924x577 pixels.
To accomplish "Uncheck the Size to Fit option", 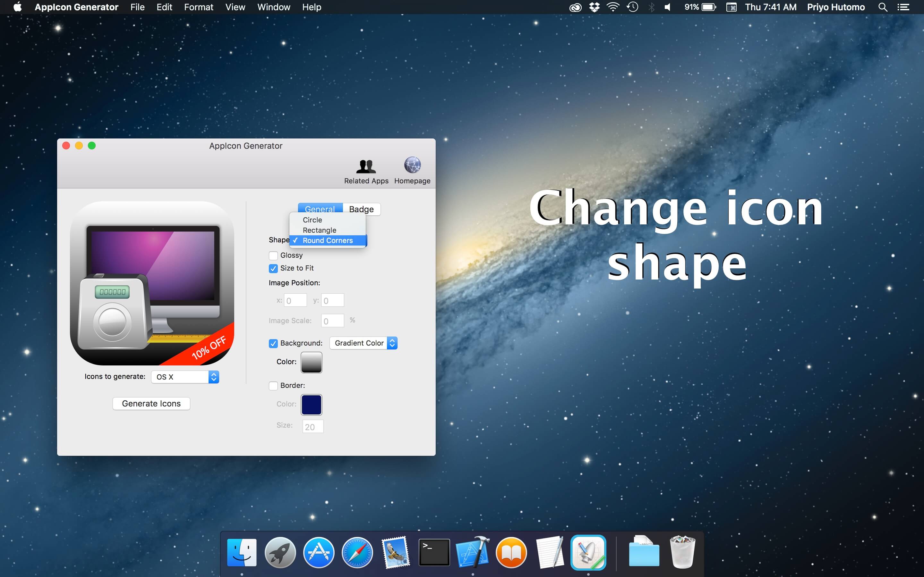I will tap(273, 269).
